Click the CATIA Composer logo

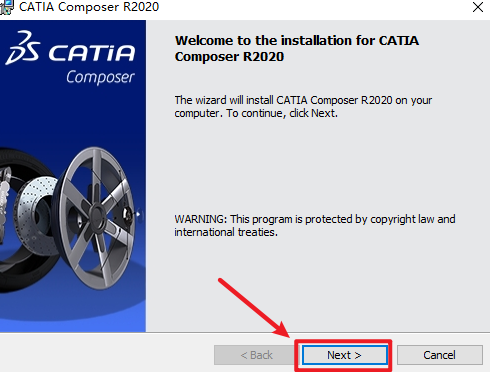[x=71, y=57]
